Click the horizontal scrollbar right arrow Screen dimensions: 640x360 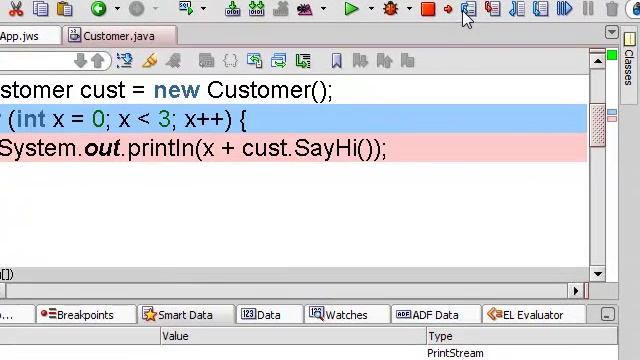576,291
